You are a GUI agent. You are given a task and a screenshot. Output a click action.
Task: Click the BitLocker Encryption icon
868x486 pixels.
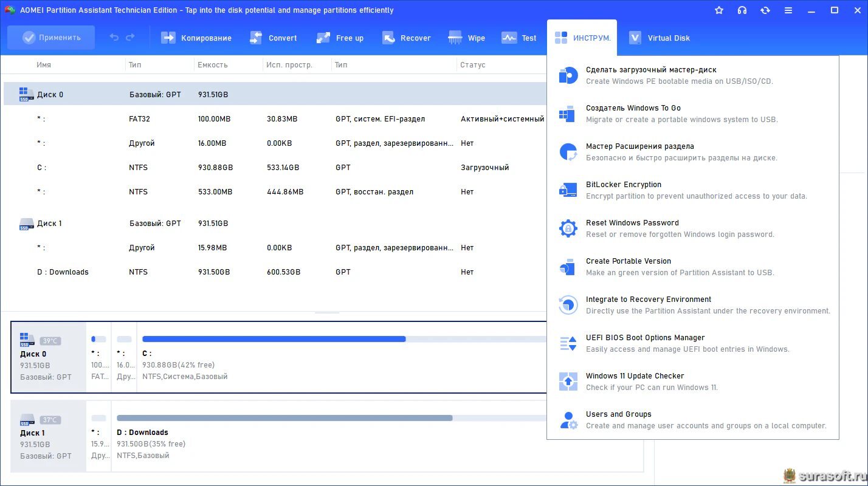(568, 190)
